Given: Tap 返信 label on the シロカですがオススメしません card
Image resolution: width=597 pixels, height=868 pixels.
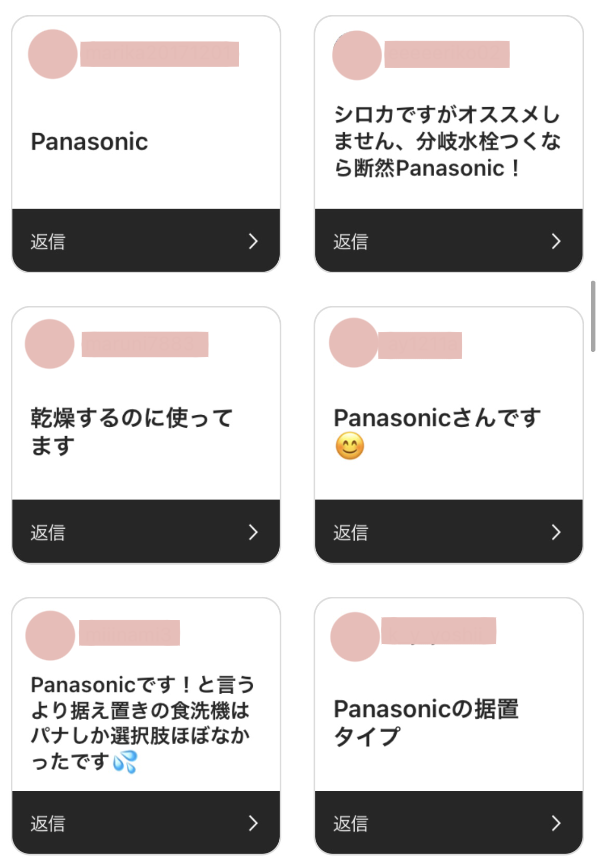Looking at the screenshot, I should click(x=351, y=242).
